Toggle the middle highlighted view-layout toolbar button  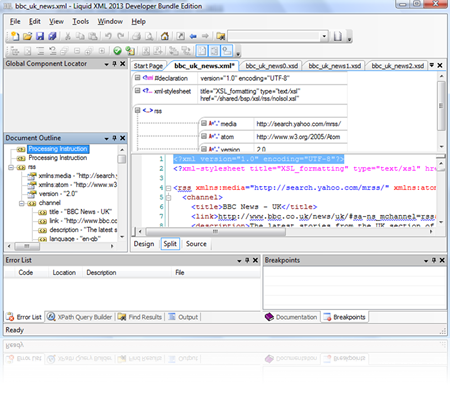[214, 51]
